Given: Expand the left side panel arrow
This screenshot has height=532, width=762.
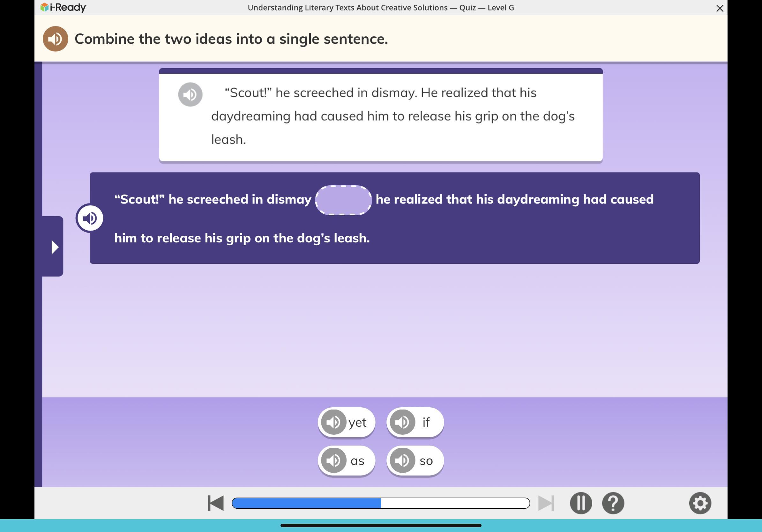Looking at the screenshot, I should (54, 247).
